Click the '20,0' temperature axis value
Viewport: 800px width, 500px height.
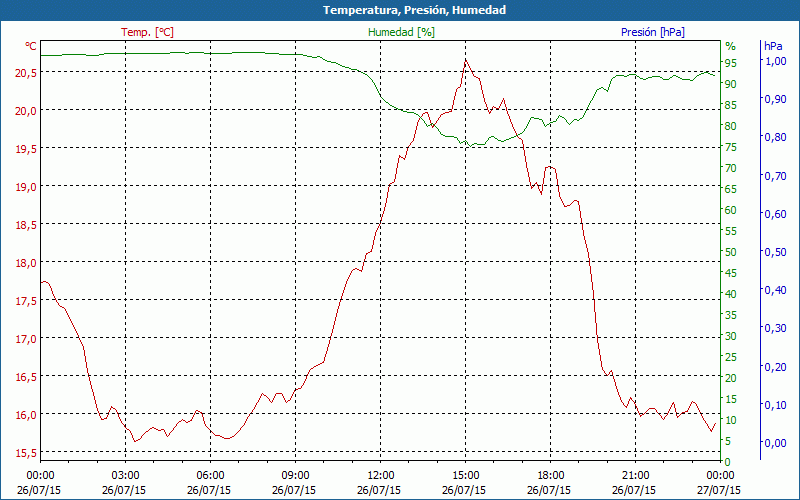(x=26, y=111)
